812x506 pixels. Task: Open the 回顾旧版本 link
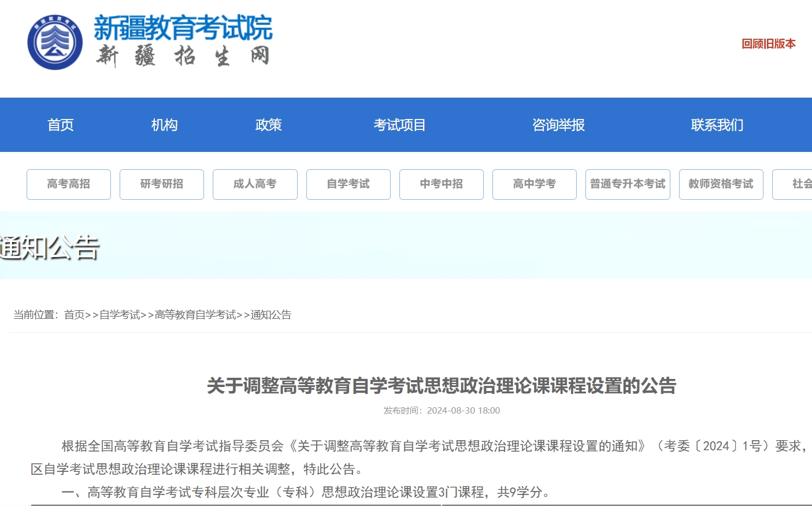click(x=769, y=43)
